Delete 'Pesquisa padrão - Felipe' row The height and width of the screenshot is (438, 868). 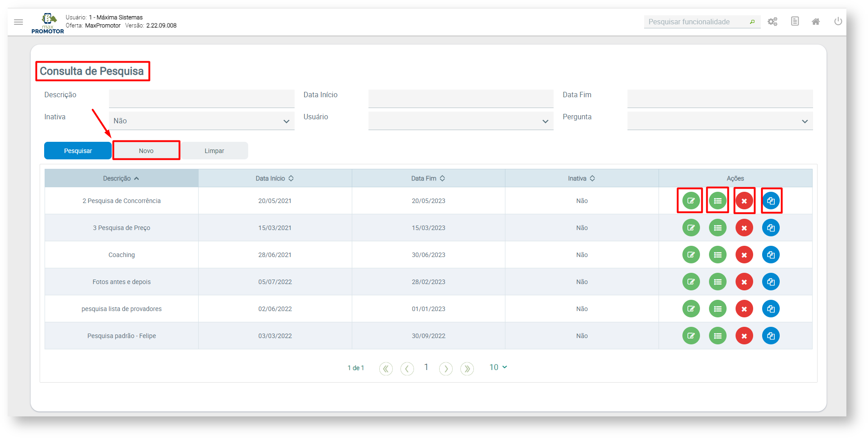coord(744,336)
